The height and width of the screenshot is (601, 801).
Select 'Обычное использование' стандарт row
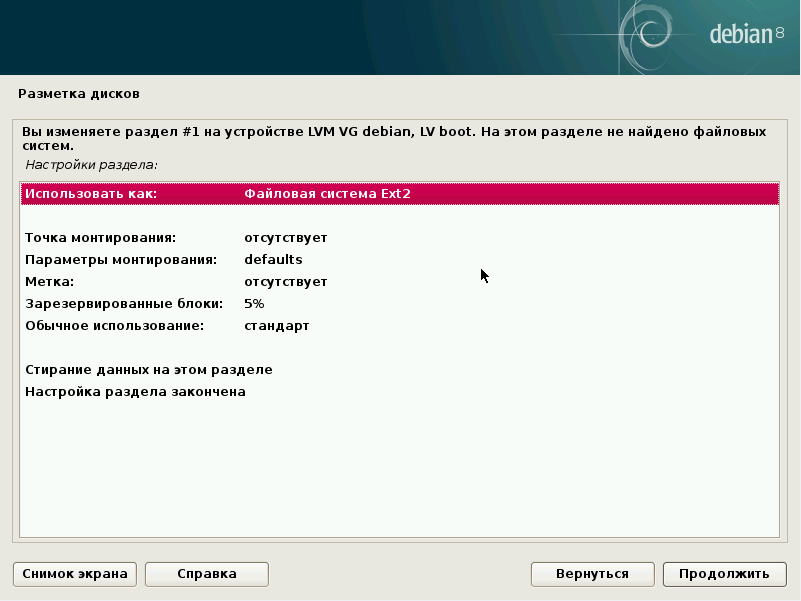tap(399, 326)
